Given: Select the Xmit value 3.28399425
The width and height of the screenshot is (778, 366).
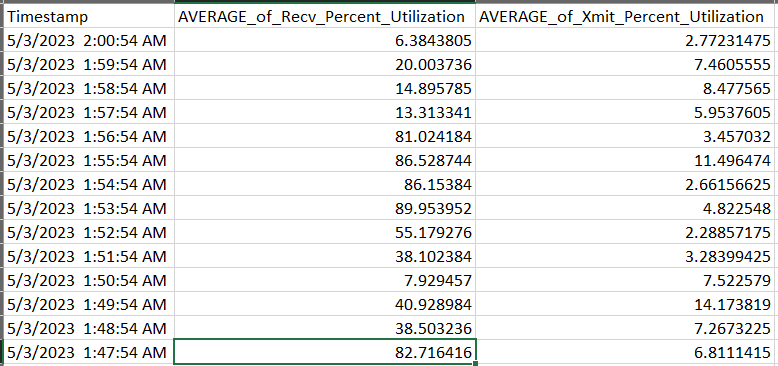Looking at the screenshot, I should point(627,256).
